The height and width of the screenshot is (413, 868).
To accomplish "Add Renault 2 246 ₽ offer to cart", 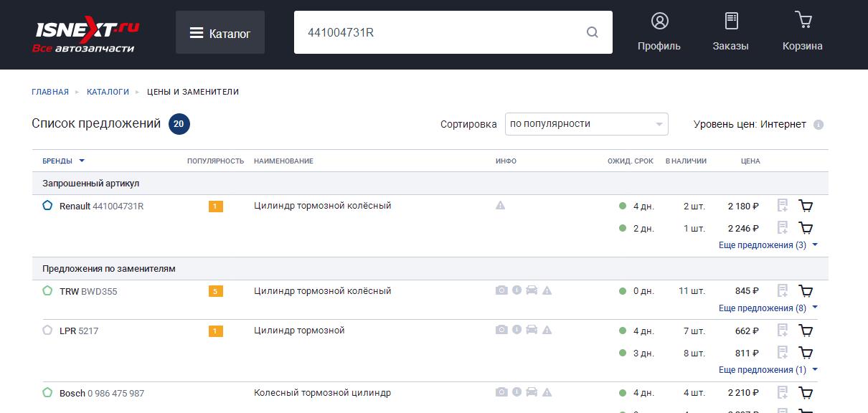I will click(806, 228).
